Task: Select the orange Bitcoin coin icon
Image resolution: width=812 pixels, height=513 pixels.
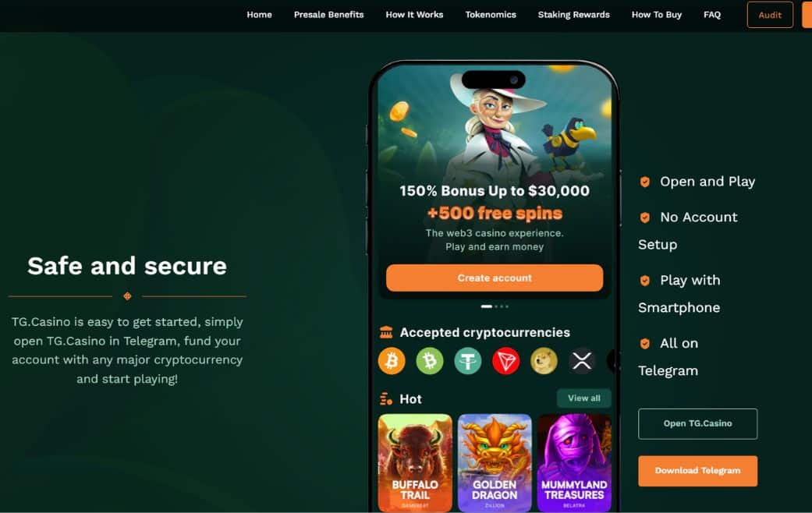Action: click(x=392, y=360)
